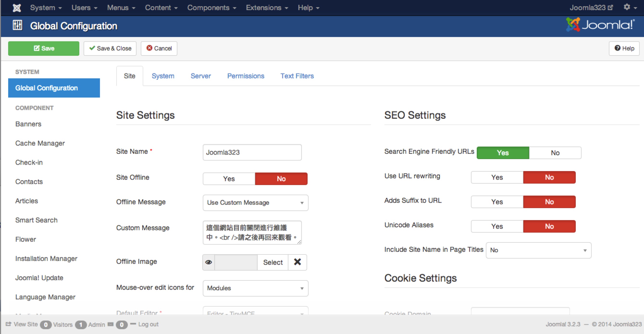Screen dimensions: 644x334
Task: Click into the Site Name input field
Action: [x=252, y=152]
